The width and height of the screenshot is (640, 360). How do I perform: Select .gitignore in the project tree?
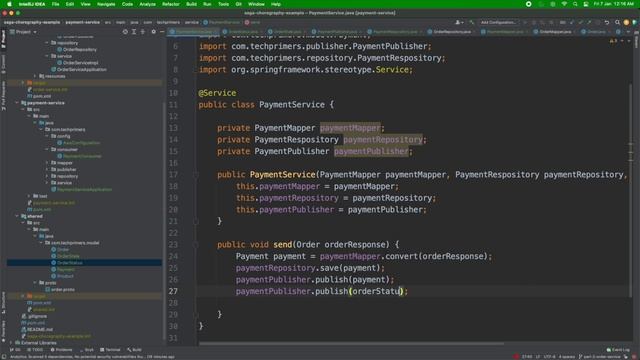(x=37, y=316)
